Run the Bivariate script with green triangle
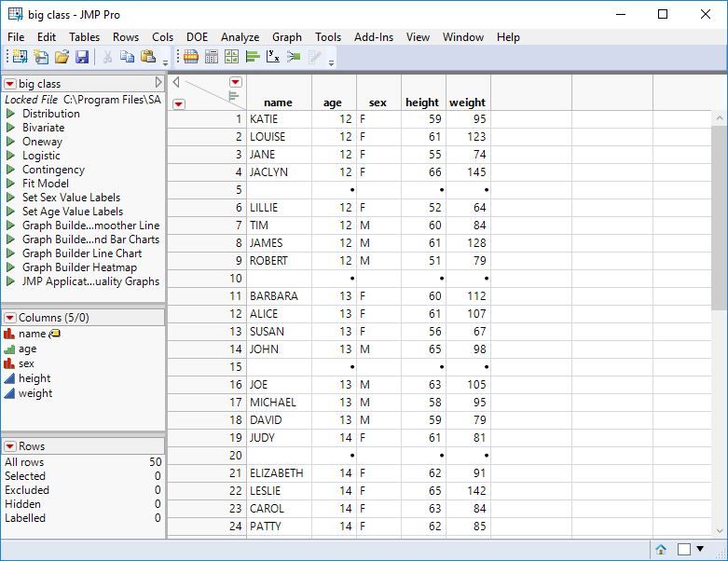This screenshot has width=728, height=561. (10, 128)
